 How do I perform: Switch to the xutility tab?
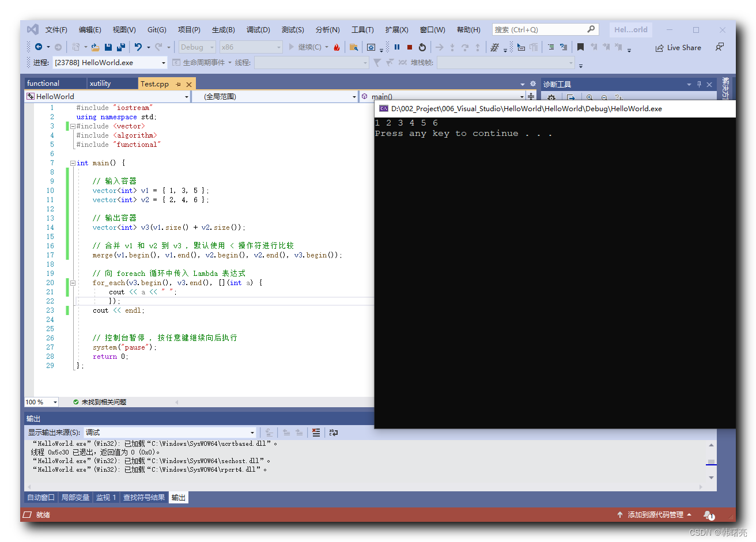pyautogui.click(x=112, y=84)
